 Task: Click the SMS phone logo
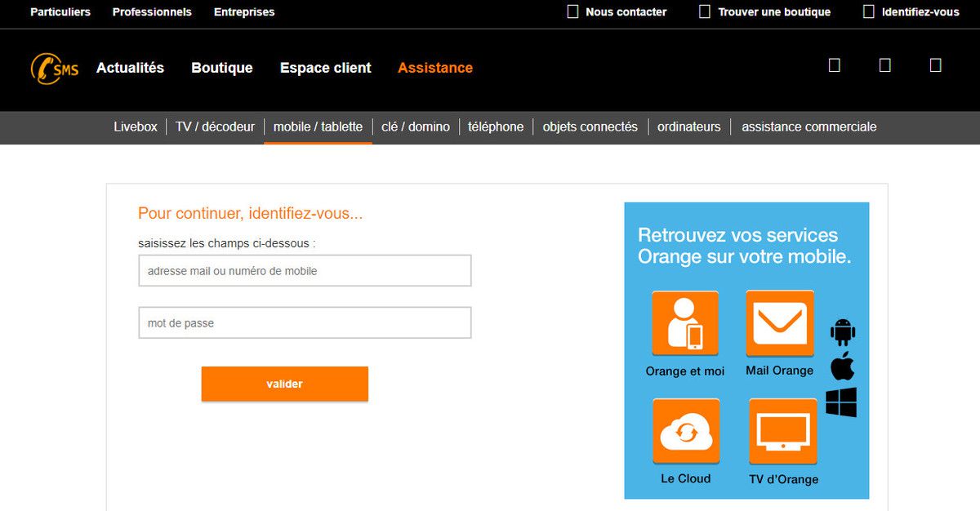pyautogui.click(x=55, y=69)
